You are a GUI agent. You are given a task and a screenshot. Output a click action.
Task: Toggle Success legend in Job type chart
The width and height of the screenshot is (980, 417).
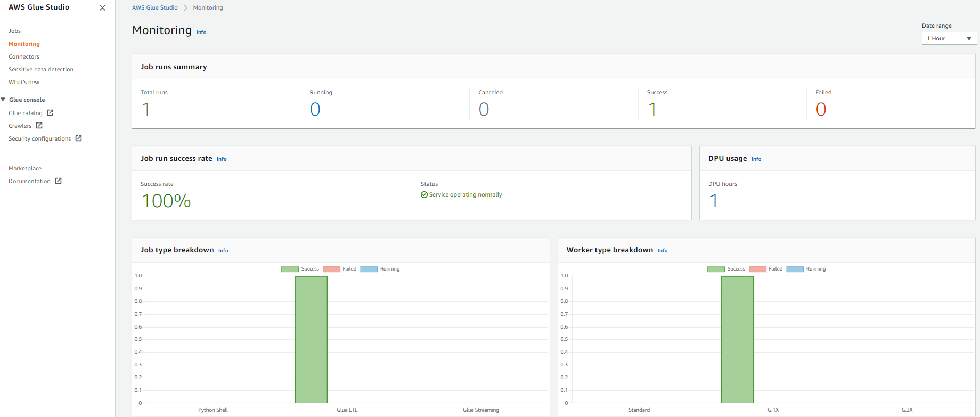(300, 269)
